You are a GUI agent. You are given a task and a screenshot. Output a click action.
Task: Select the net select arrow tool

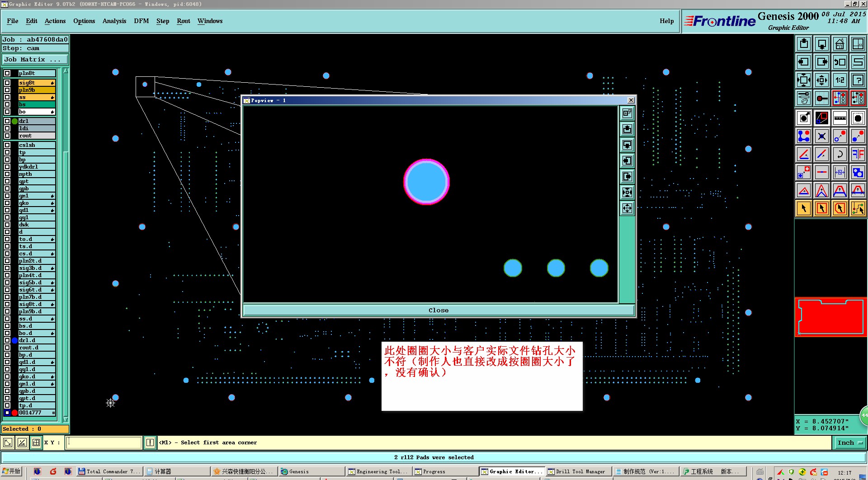pyautogui.click(x=858, y=208)
